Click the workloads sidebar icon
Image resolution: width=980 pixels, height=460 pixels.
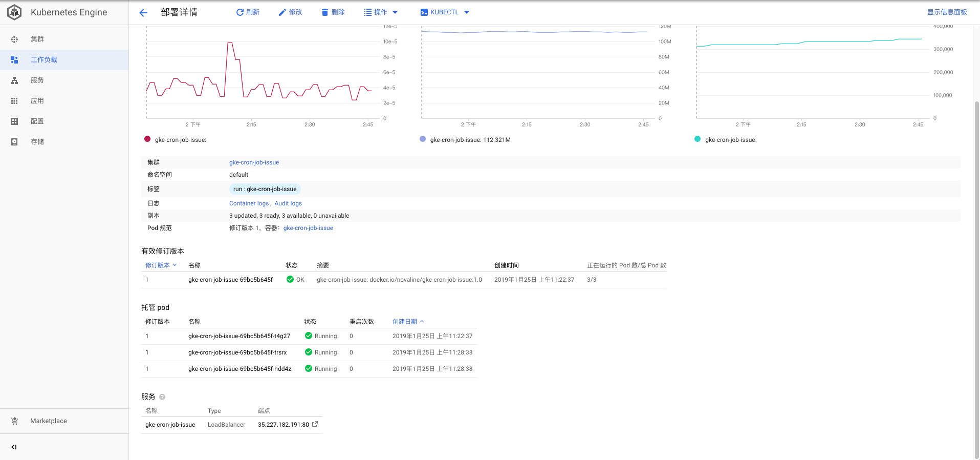coord(14,60)
